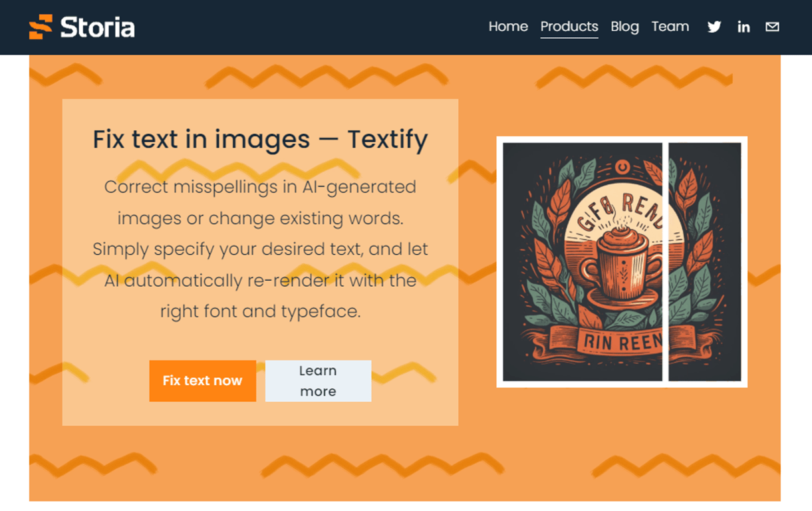812x511 pixels.
Task: Click the white divider on coffee image
Action: coord(665,261)
